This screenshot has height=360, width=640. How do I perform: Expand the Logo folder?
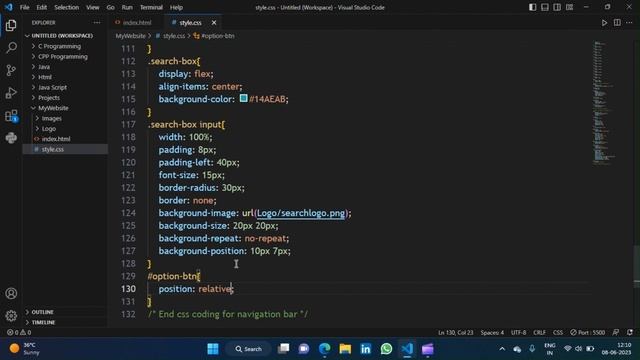49,129
